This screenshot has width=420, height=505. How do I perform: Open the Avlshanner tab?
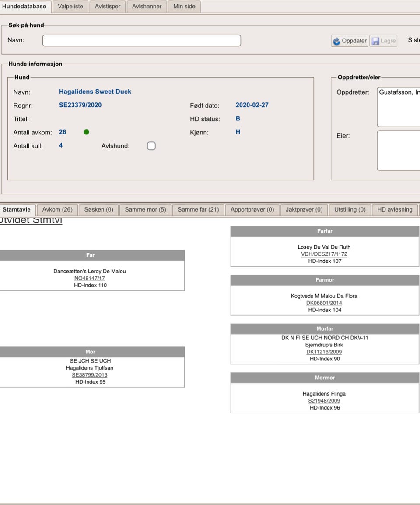[147, 7]
